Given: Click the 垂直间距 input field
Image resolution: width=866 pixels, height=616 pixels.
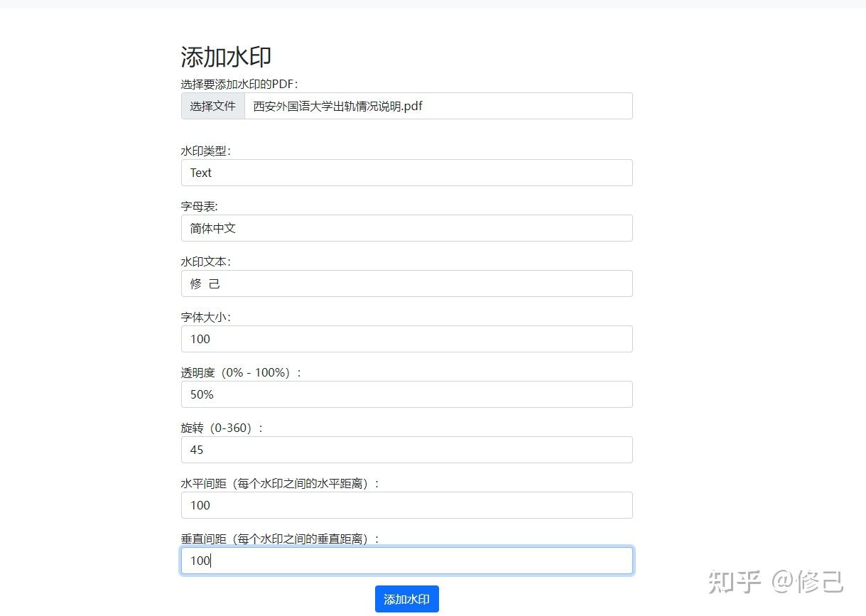Looking at the screenshot, I should [406, 561].
